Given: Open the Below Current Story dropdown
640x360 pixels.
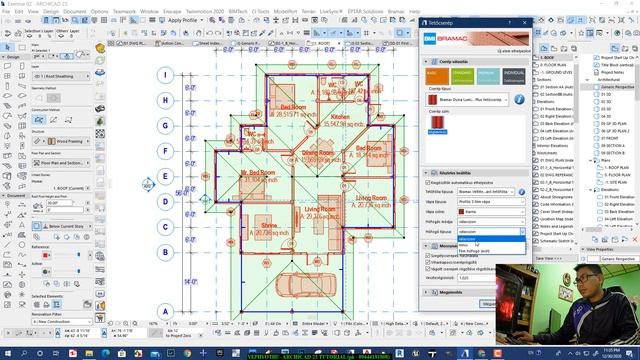Looking at the screenshot, I should (x=67, y=226).
